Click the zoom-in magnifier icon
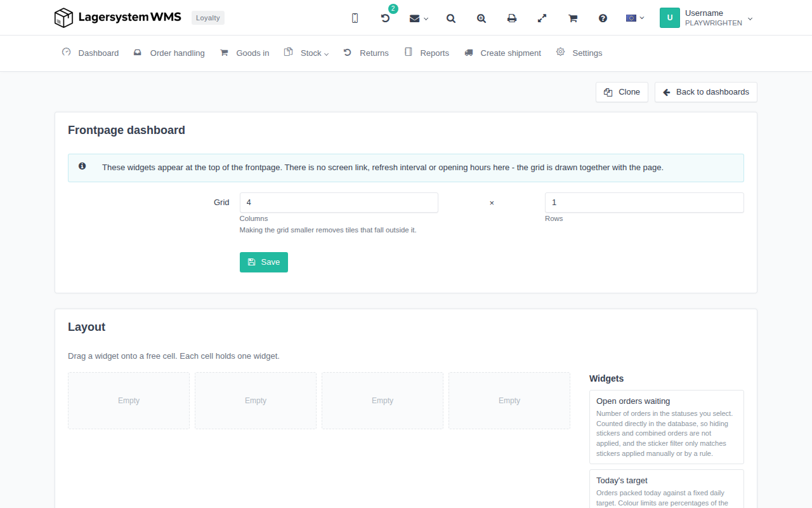This screenshot has height=508, width=812. (481, 18)
